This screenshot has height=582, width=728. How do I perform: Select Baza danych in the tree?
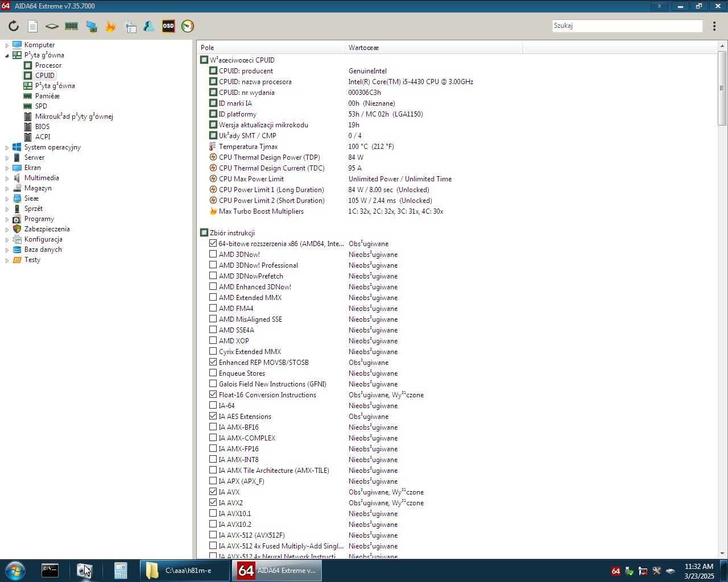click(43, 250)
